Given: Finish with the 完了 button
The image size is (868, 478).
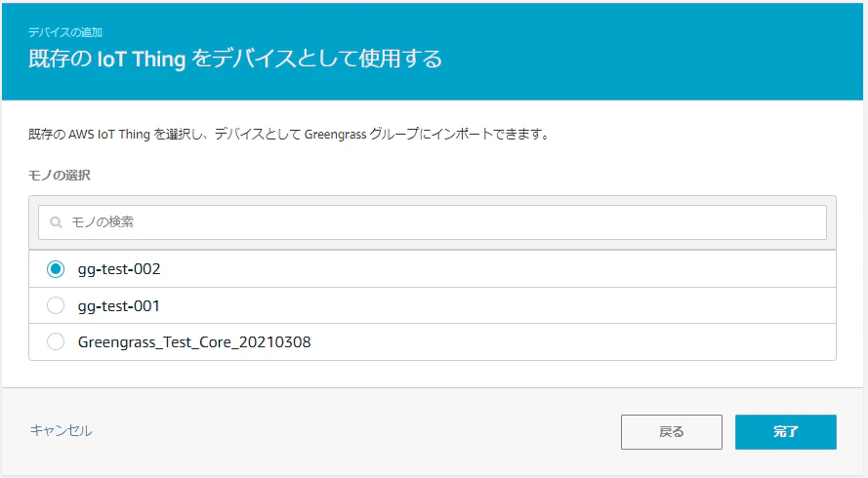Looking at the screenshot, I should (786, 432).
